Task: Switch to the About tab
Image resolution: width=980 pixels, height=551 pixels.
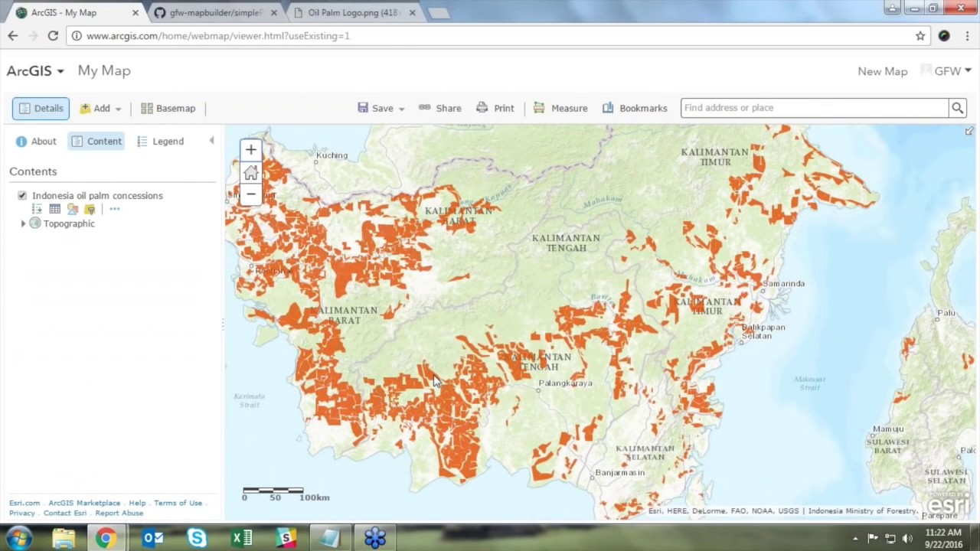Action: [36, 142]
